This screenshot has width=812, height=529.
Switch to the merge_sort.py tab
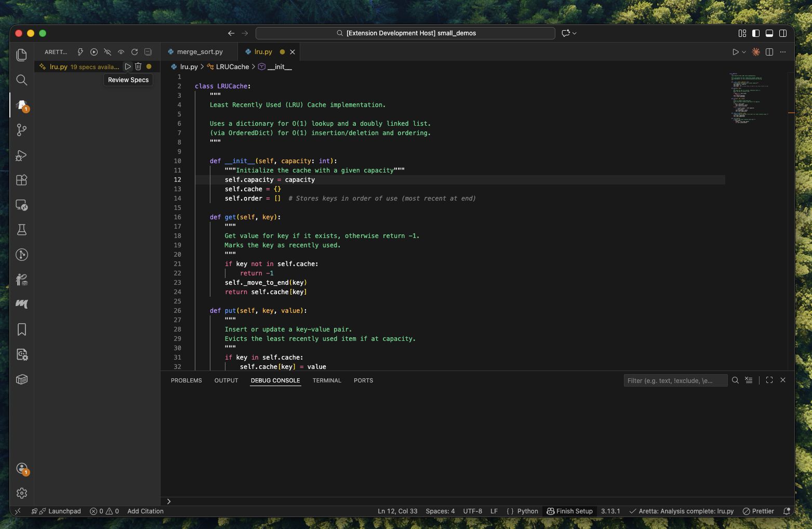199,52
